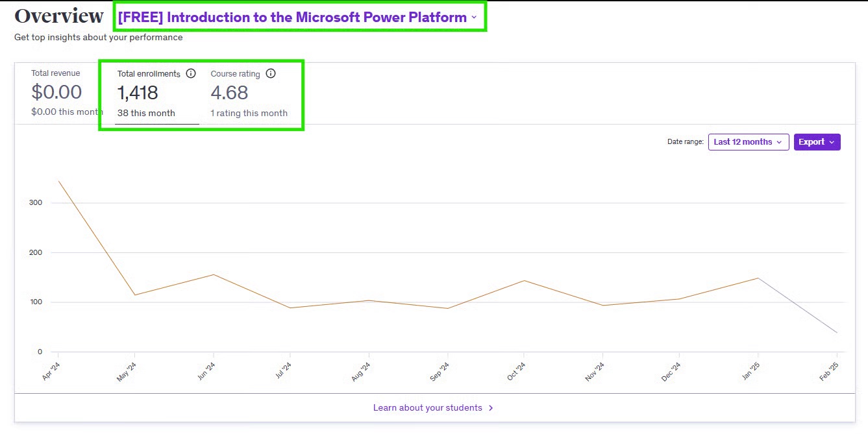Open Learn about your students link
Image resolution: width=868 pixels, height=434 pixels.
click(x=427, y=408)
